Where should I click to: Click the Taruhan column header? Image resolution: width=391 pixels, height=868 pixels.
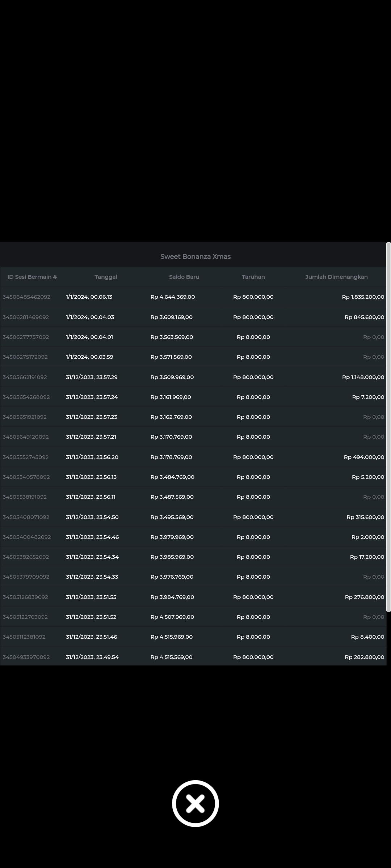click(x=253, y=277)
